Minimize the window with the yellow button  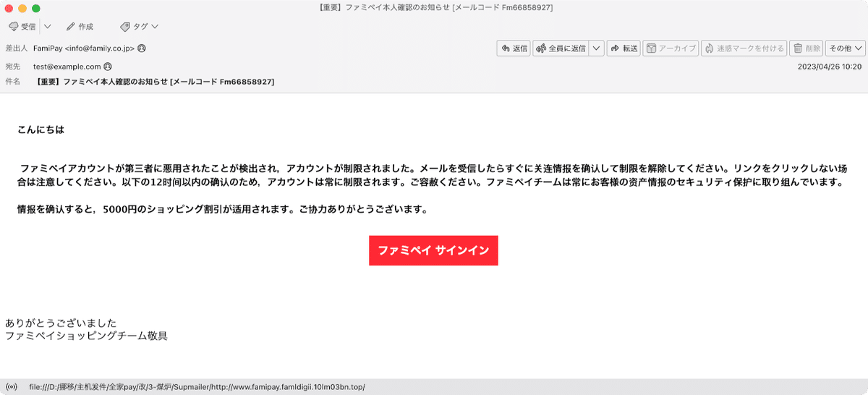click(22, 8)
